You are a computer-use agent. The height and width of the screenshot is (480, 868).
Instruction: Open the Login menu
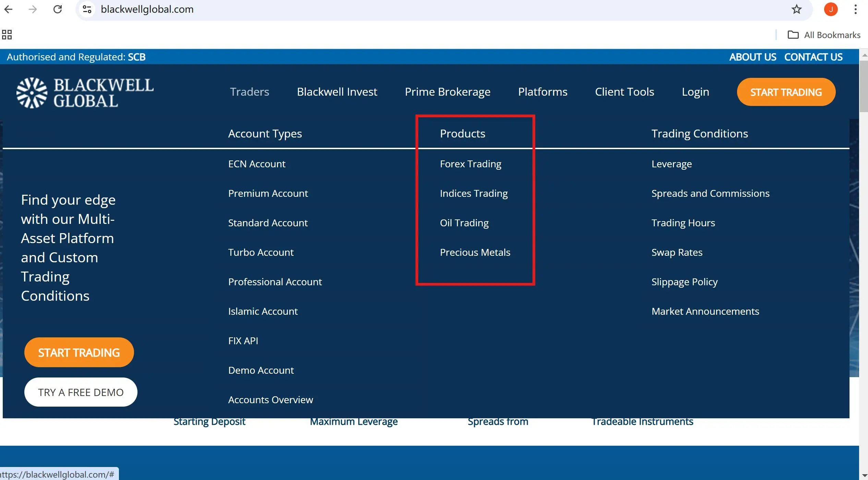click(695, 92)
